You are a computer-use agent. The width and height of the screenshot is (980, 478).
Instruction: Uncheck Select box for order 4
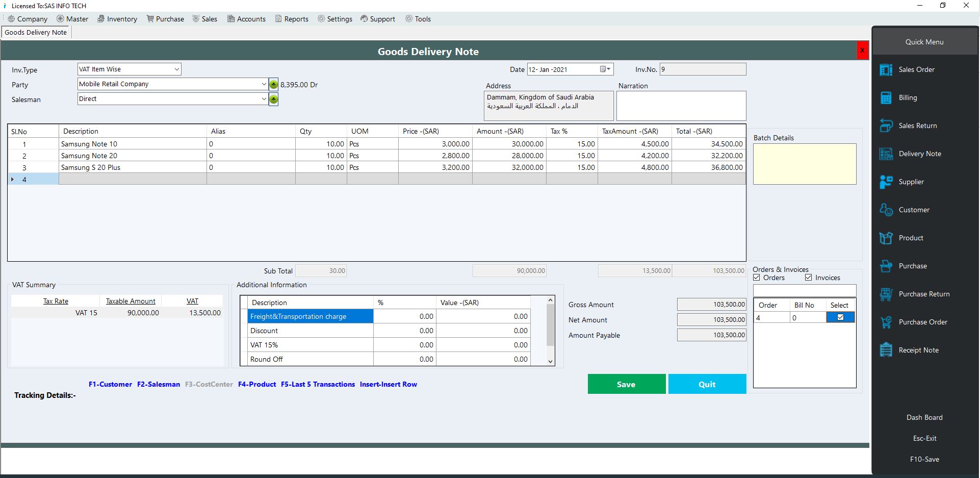pyautogui.click(x=840, y=317)
